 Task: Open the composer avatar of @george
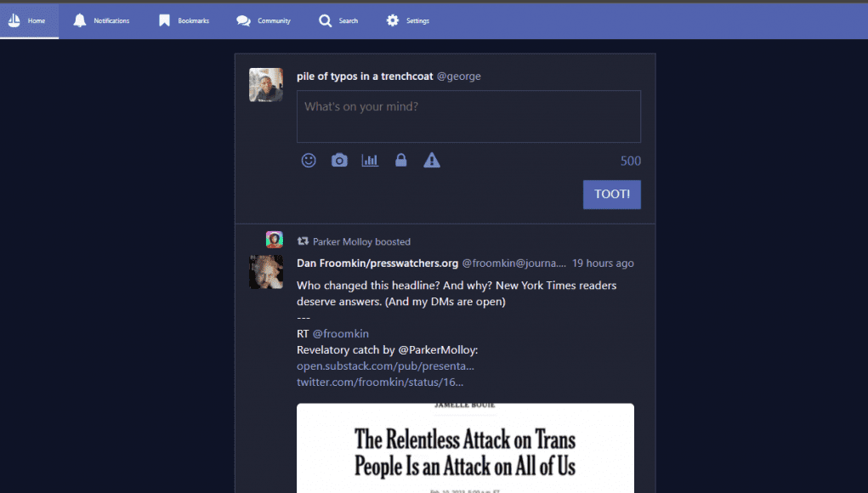(266, 85)
